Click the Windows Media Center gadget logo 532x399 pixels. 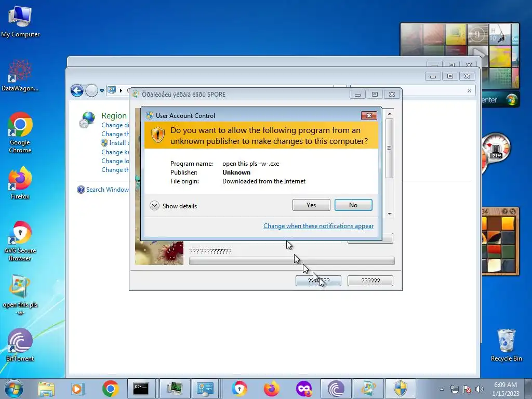coord(512,100)
